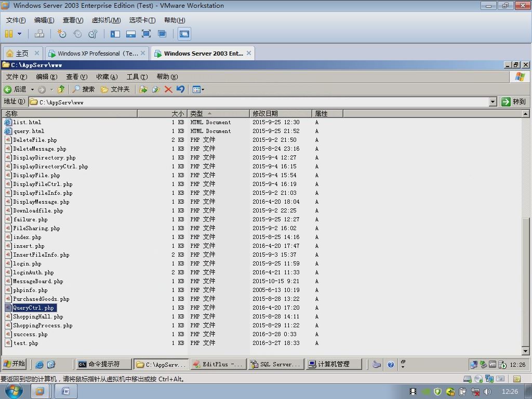Click the VMware send Ctrl+Alt+Del icon
The image size is (532, 399).
(39, 34)
